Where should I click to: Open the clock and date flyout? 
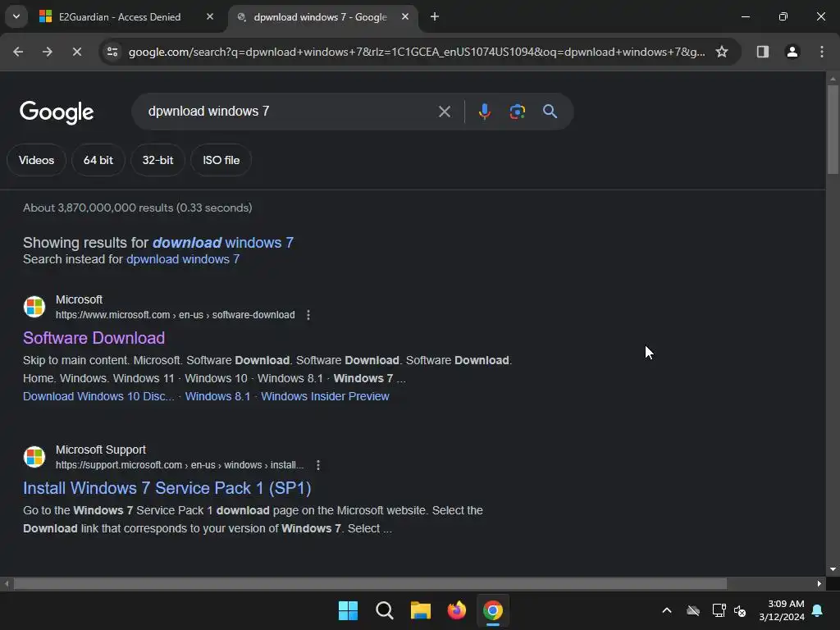(x=782, y=610)
